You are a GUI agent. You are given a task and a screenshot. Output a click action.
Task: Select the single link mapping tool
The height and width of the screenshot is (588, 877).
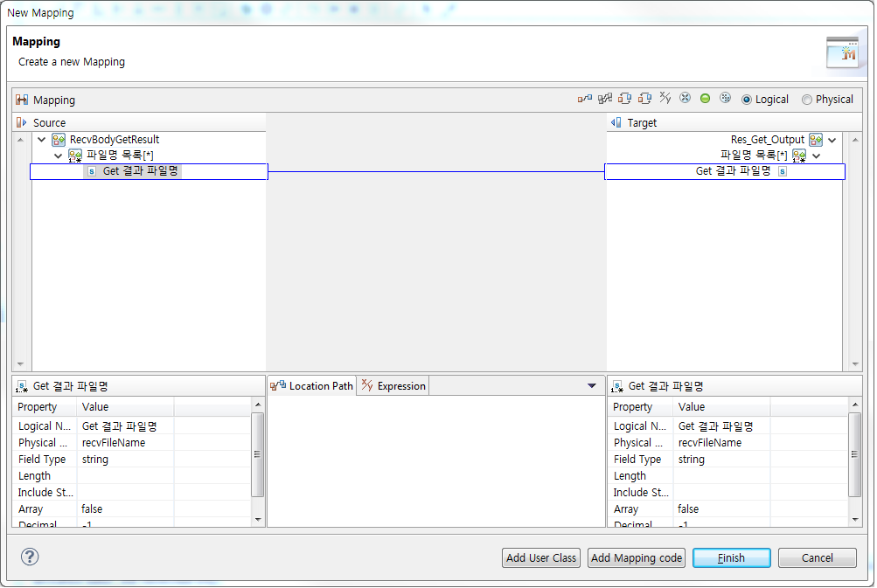point(584,99)
